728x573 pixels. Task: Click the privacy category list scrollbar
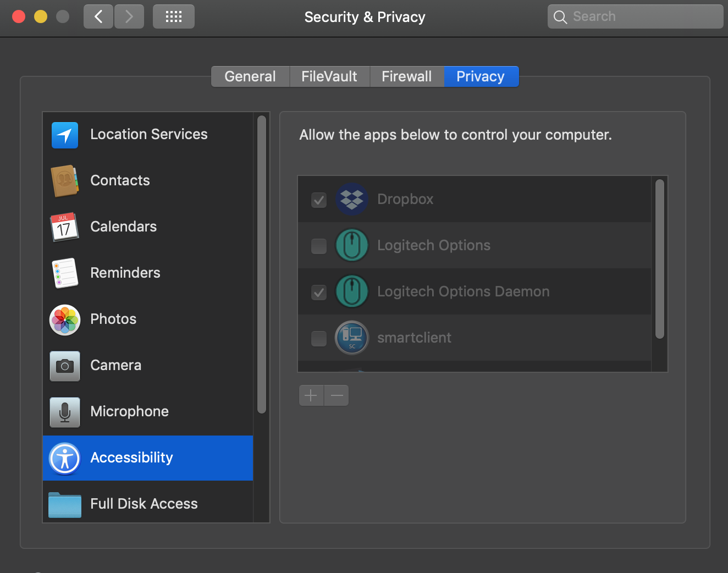262,265
